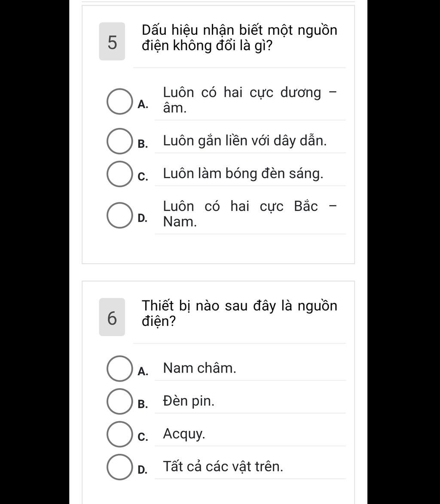The image size is (440, 504).
Task: Choose radio button next to Đèn pin
Action: pos(119,401)
